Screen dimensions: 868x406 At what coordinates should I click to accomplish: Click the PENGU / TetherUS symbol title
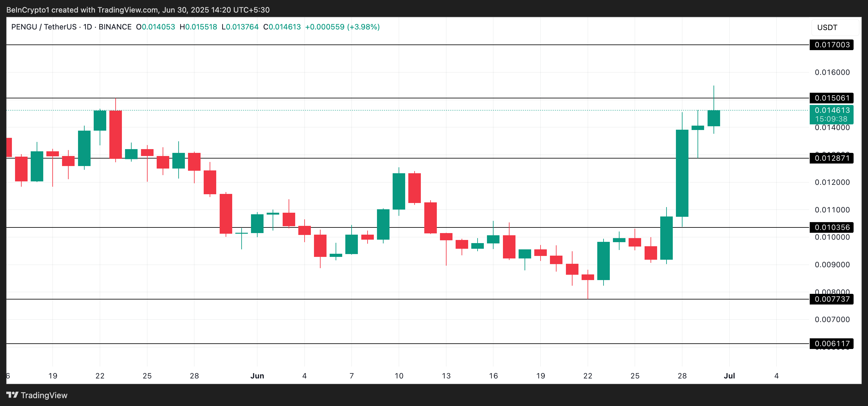pyautogui.click(x=44, y=27)
